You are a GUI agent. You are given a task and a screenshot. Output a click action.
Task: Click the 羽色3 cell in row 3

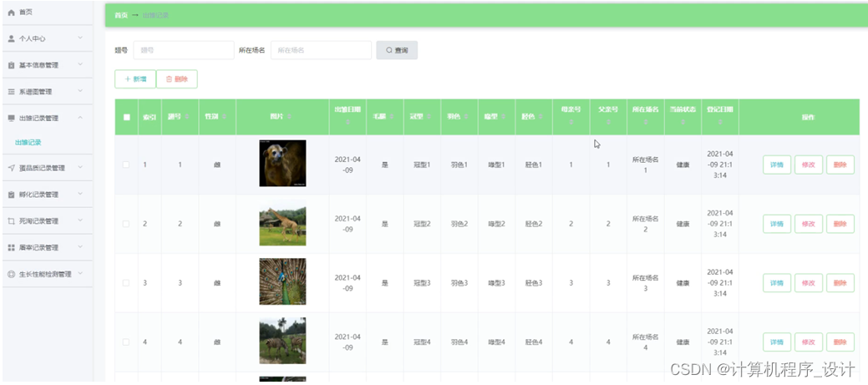pyautogui.click(x=459, y=282)
